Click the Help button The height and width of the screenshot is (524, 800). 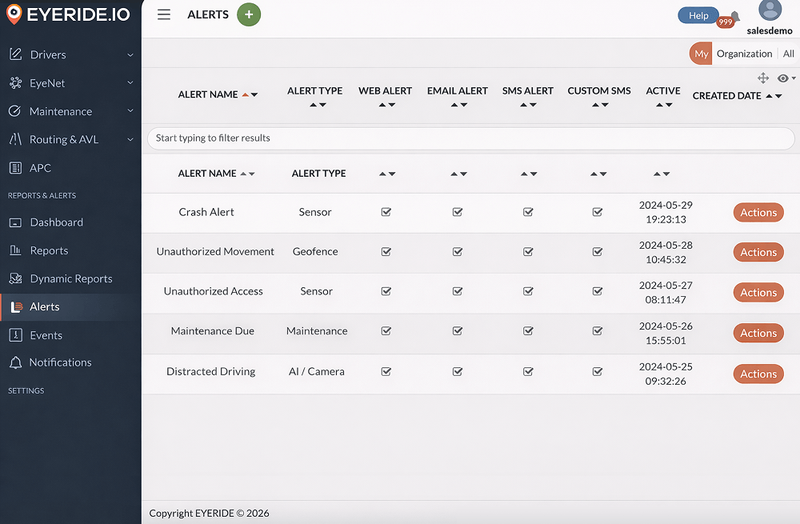point(698,15)
